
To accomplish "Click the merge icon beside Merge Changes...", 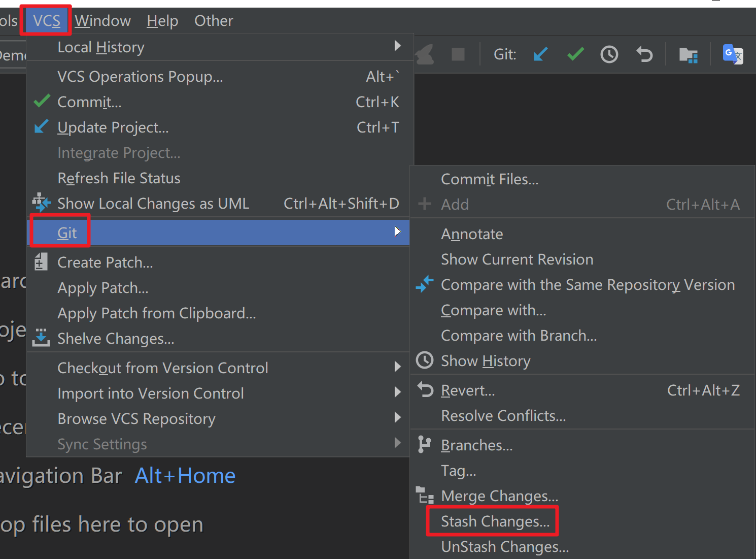I will pos(425,495).
